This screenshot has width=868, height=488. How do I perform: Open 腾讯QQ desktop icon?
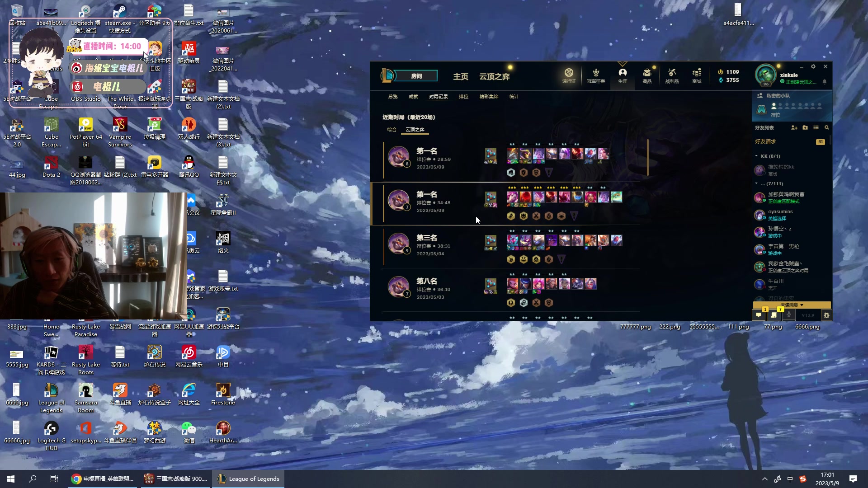pyautogui.click(x=189, y=167)
